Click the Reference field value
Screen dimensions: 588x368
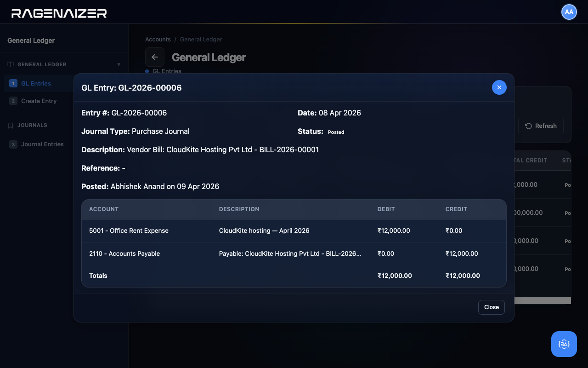[x=124, y=168]
